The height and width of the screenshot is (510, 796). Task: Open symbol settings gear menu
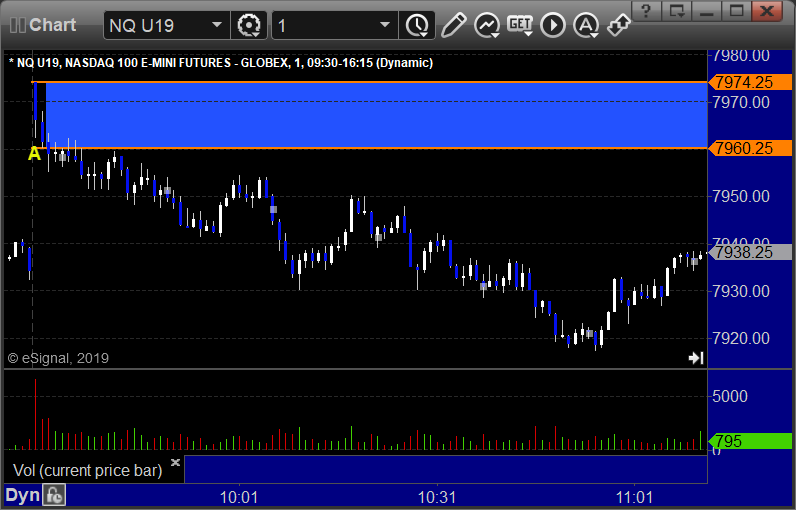[x=249, y=25]
